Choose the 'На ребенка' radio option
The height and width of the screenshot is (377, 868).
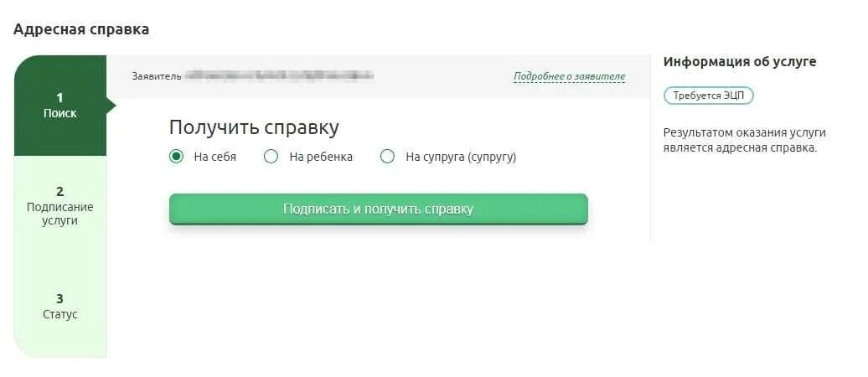[x=271, y=157]
